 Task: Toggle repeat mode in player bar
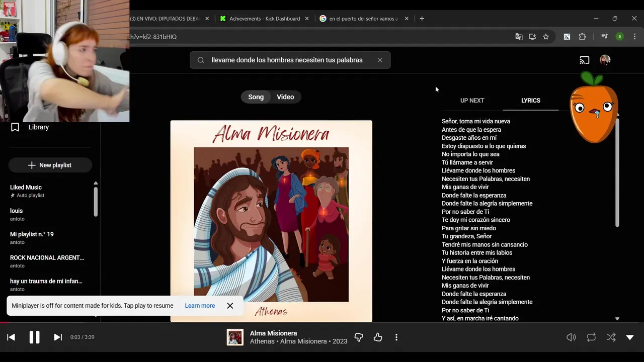[591, 337]
